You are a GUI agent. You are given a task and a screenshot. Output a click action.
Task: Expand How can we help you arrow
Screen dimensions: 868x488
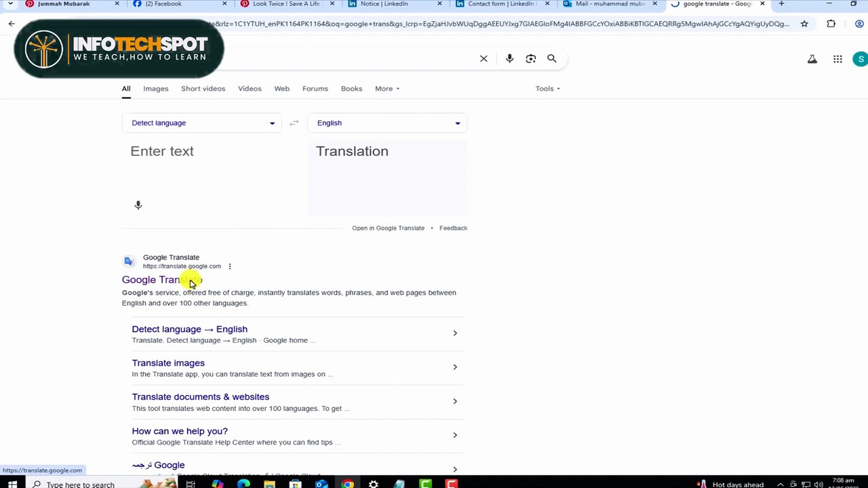coord(455,435)
